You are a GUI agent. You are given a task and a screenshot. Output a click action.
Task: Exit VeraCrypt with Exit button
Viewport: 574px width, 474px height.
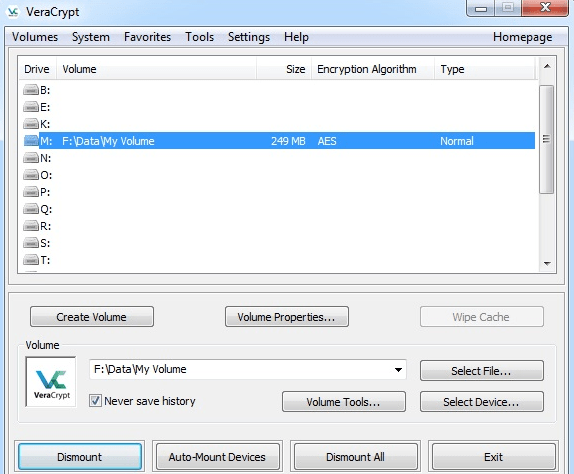pyautogui.click(x=493, y=457)
